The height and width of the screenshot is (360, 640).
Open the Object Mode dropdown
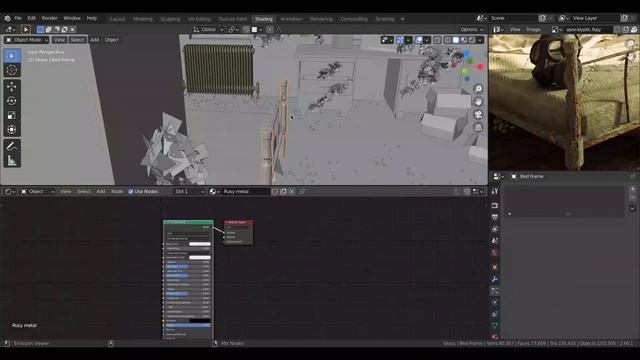click(x=27, y=40)
